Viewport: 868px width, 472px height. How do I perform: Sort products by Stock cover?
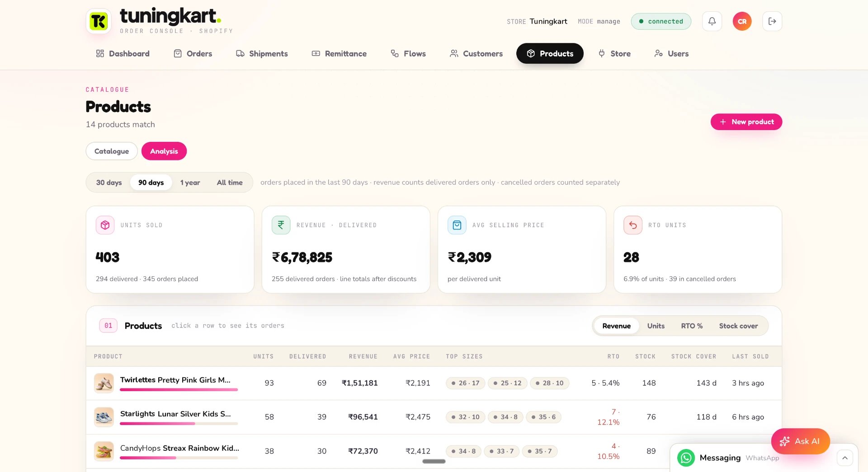(738, 326)
